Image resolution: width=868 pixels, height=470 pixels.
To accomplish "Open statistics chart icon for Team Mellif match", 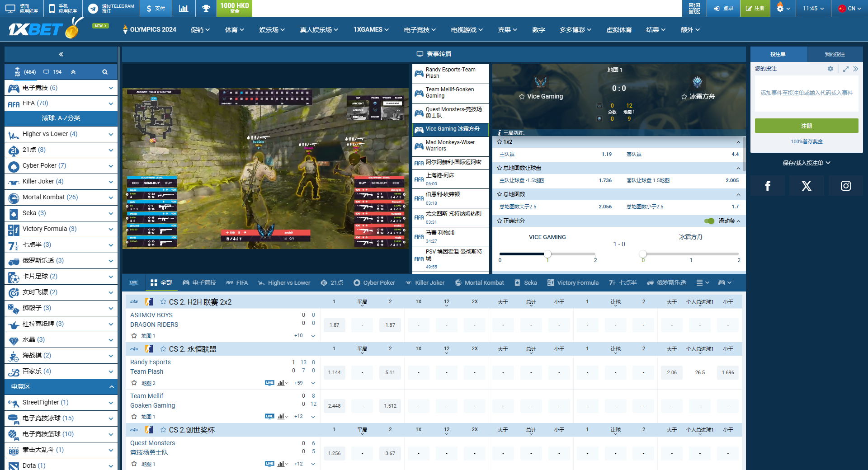I will [x=281, y=416].
